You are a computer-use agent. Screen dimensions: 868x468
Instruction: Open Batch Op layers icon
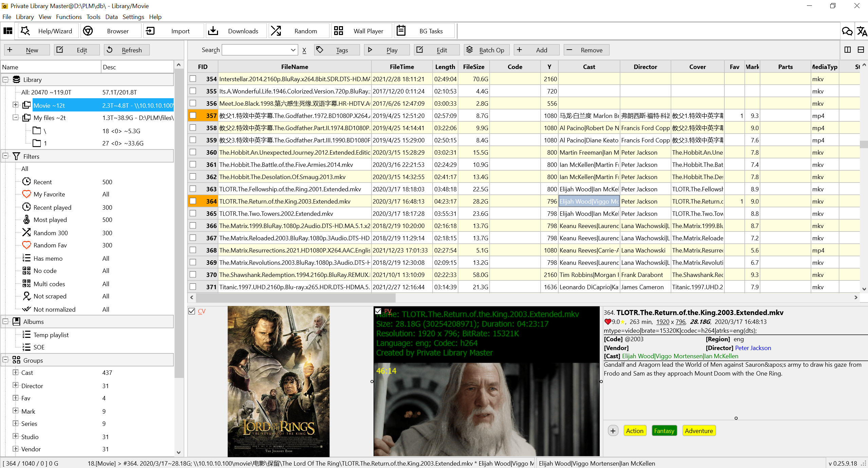[469, 50]
